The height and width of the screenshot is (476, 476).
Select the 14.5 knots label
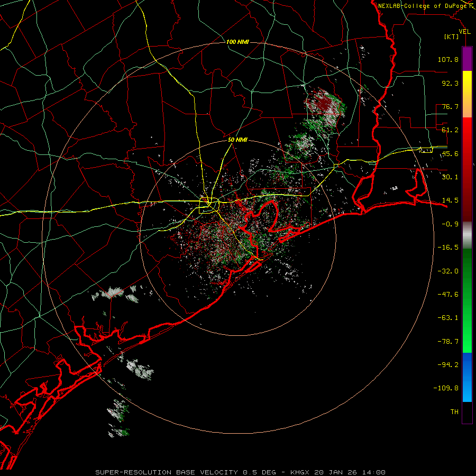coord(450,200)
